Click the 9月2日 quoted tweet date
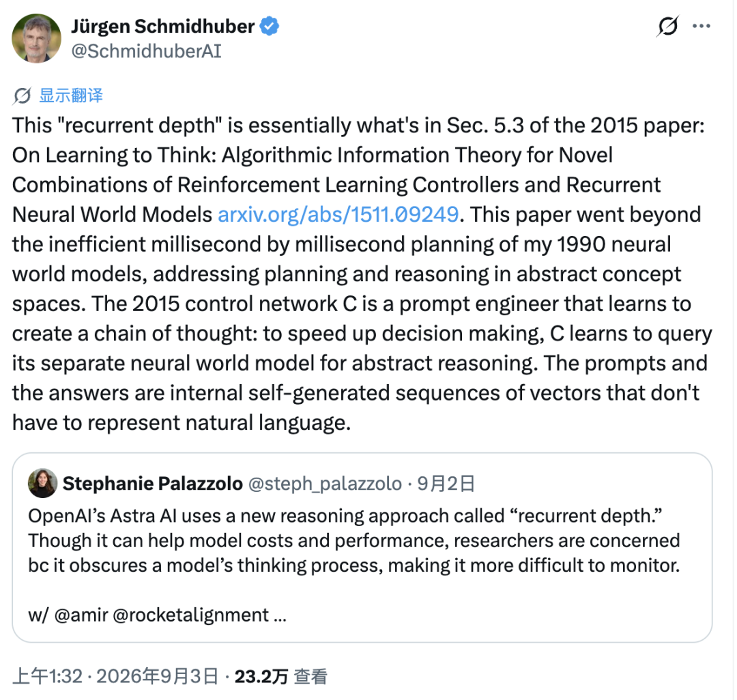 446,484
